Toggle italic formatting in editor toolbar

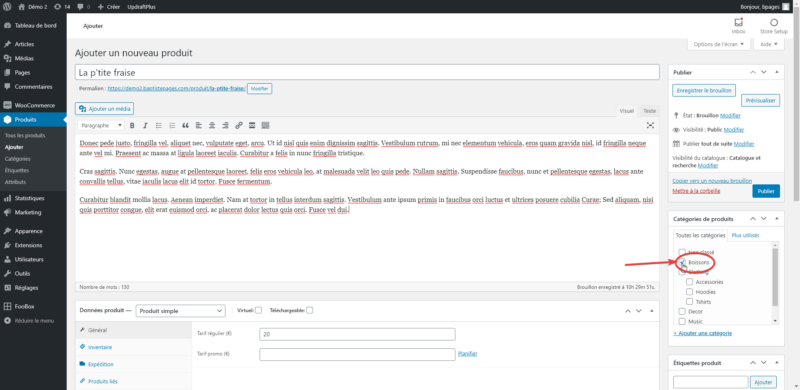145,126
